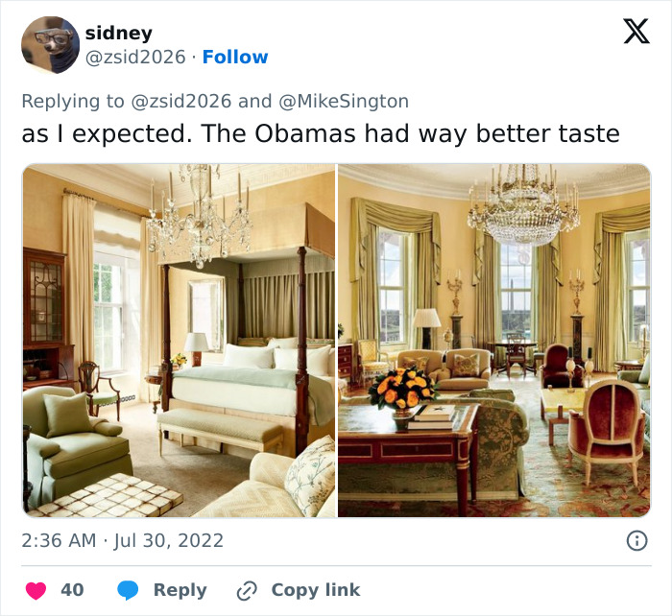Open the @zsid2026 handle beside Follow

coord(135,57)
